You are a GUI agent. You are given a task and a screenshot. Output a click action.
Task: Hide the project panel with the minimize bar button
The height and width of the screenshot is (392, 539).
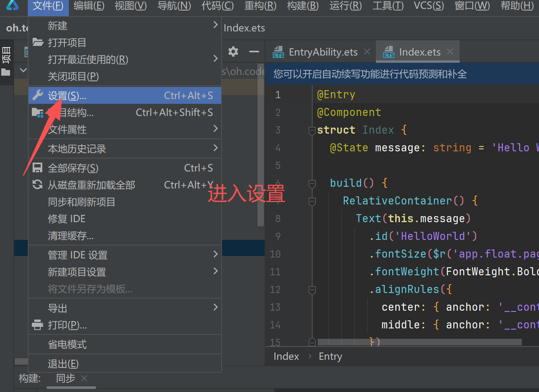click(254, 52)
